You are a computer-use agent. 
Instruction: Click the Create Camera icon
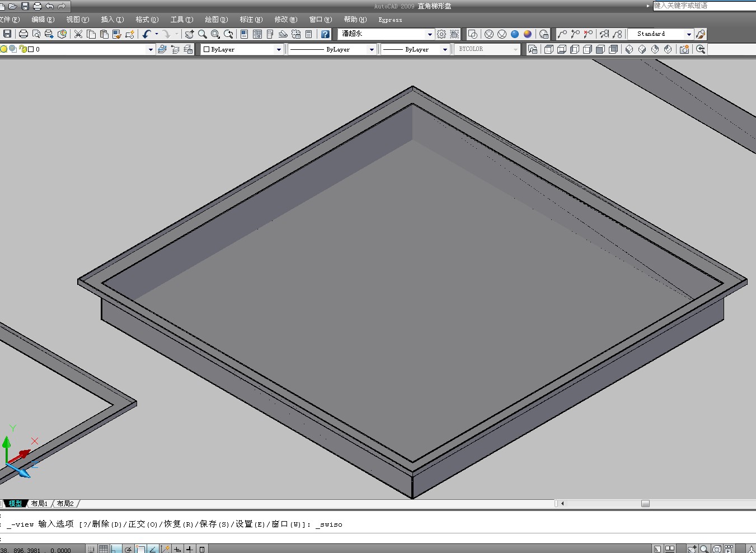pos(684,49)
